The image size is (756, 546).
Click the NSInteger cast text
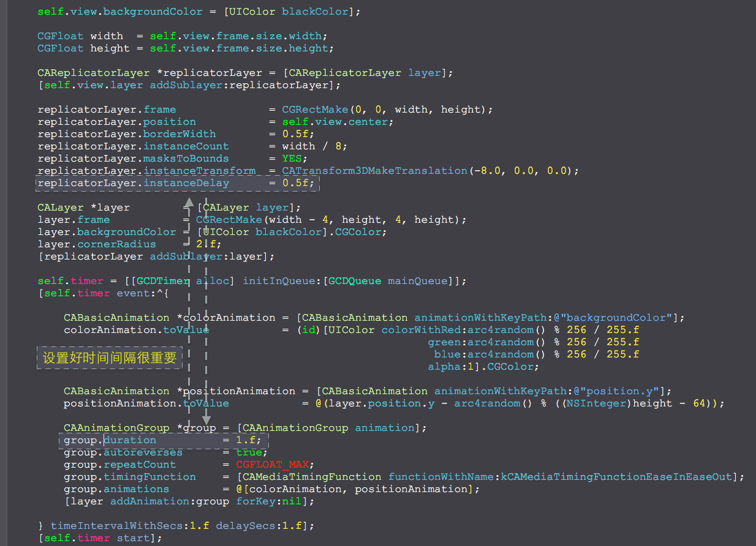[x=597, y=403]
